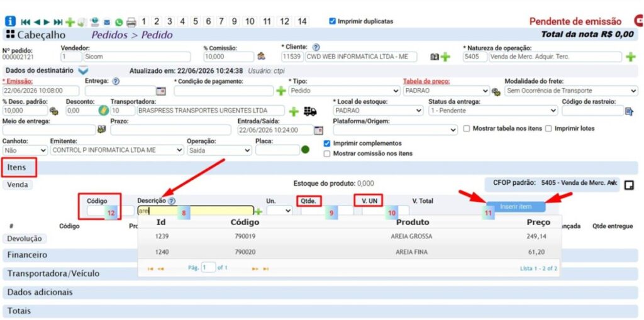
Task: Select AREIA FINA product row
Action: 350,252
